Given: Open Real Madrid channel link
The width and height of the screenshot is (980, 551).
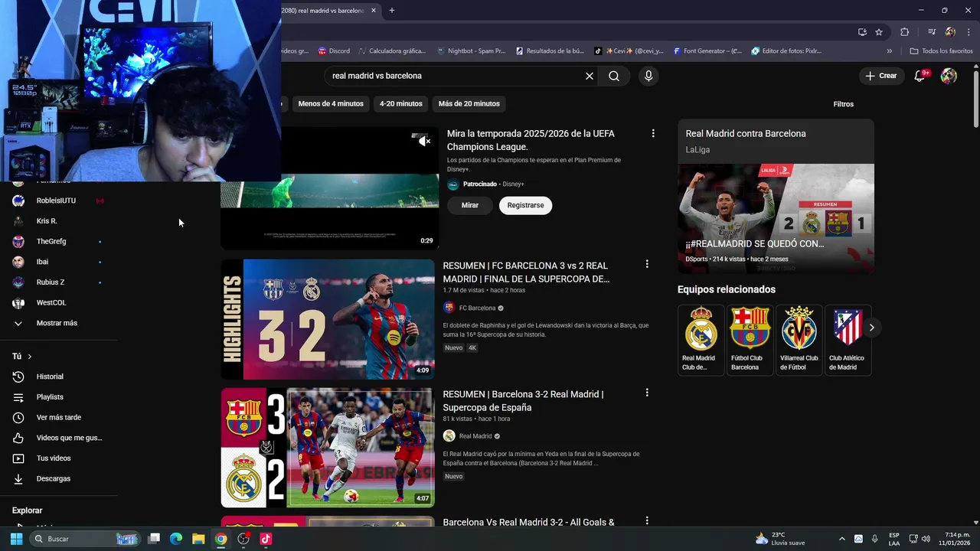Looking at the screenshot, I should pos(475,436).
